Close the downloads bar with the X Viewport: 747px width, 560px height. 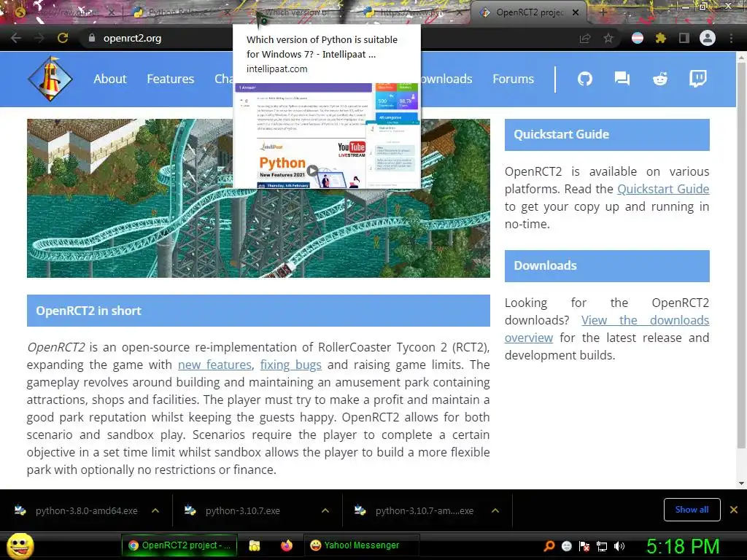[734, 510]
